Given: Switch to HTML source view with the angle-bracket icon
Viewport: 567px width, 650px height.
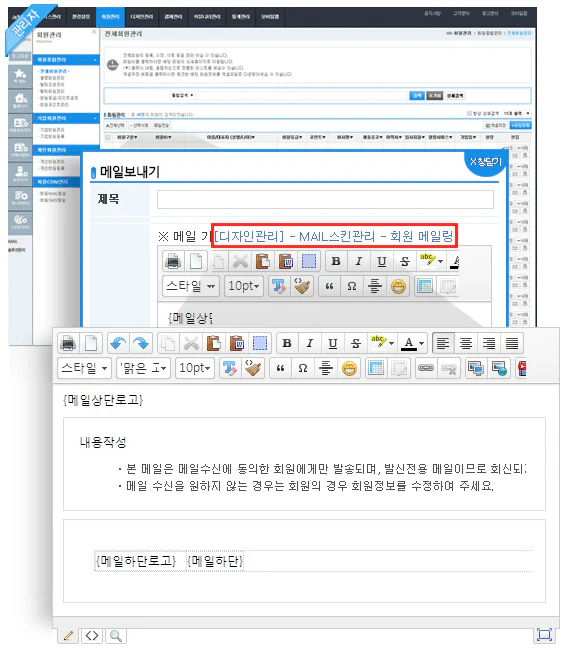Looking at the screenshot, I should (92, 635).
